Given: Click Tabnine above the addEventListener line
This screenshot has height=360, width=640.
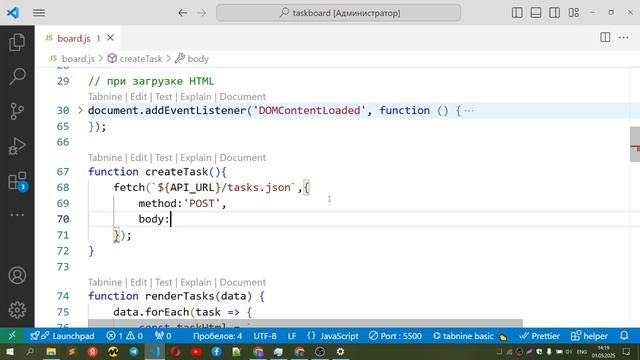Looking at the screenshot, I should point(105,97).
